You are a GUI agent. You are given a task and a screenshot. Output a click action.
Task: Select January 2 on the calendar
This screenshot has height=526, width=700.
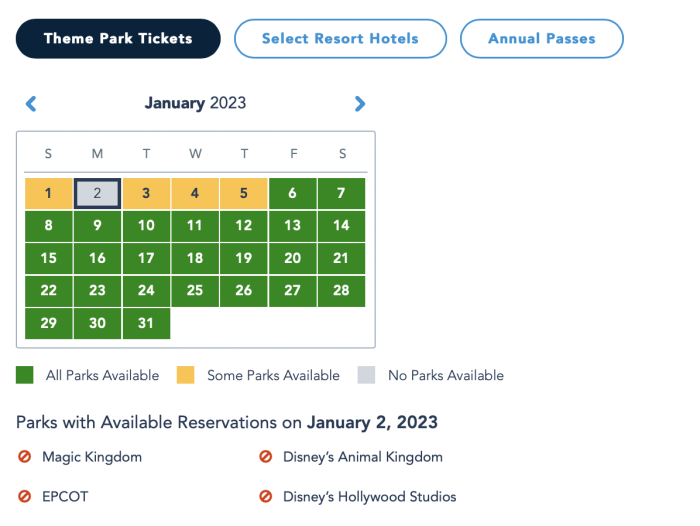[97, 193]
